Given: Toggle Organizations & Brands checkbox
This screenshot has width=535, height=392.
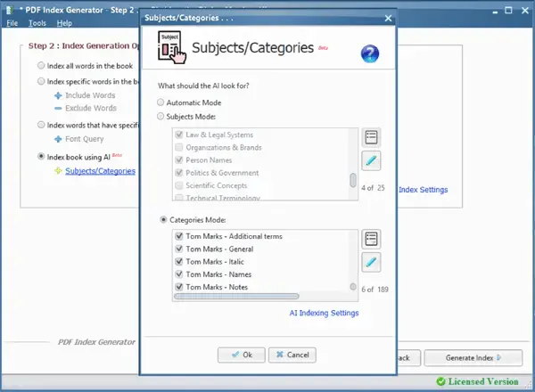Looking at the screenshot, I should tap(179, 147).
